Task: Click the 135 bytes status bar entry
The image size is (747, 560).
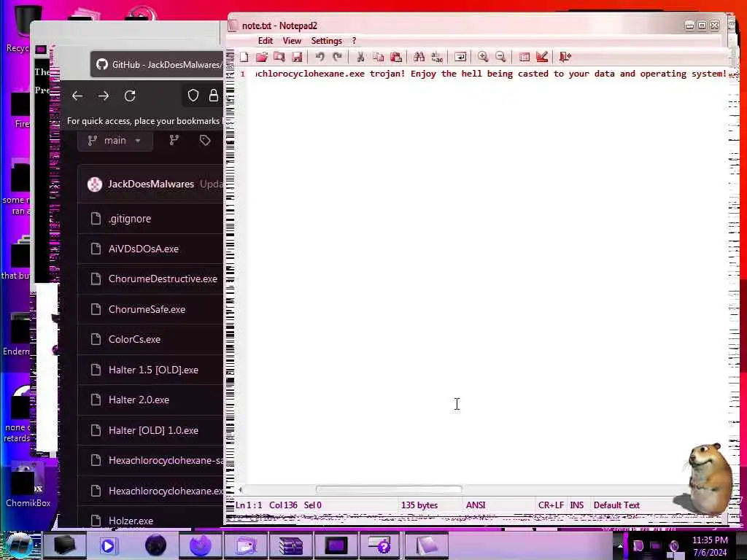Action: coord(419,505)
